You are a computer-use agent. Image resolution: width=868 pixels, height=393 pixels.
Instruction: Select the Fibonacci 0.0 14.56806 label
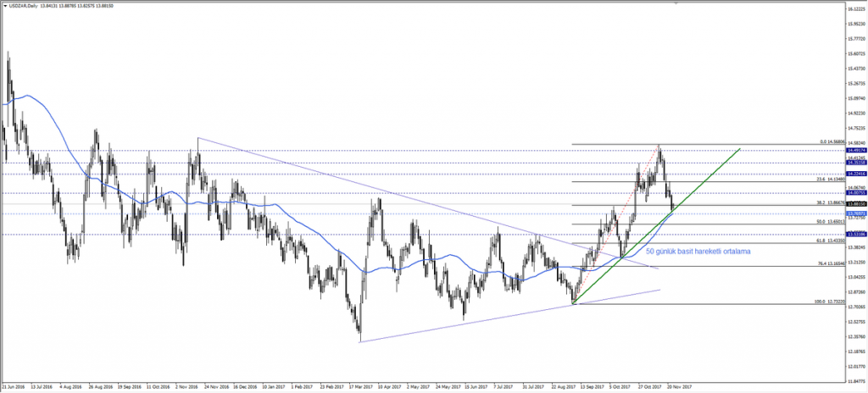click(x=832, y=141)
